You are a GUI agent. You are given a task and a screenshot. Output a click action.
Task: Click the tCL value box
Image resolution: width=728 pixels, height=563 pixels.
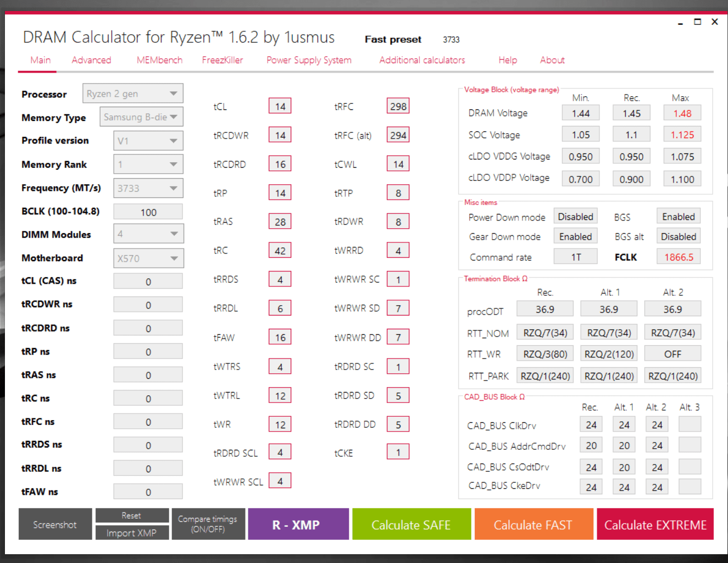tap(280, 106)
